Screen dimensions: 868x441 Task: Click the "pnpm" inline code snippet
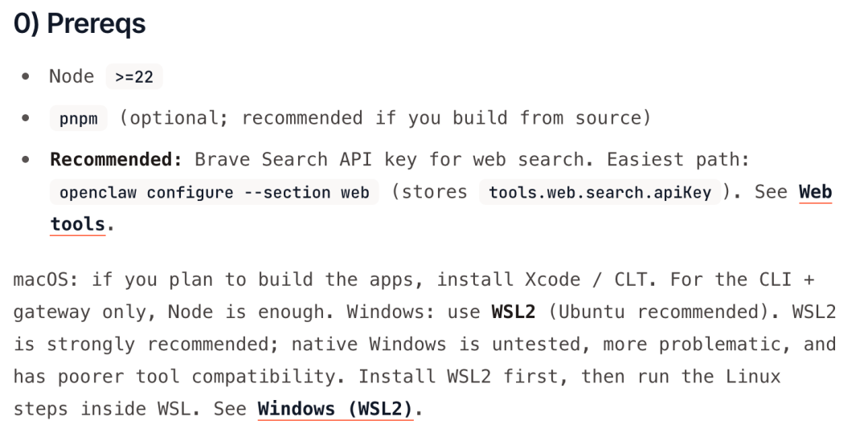click(78, 119)
